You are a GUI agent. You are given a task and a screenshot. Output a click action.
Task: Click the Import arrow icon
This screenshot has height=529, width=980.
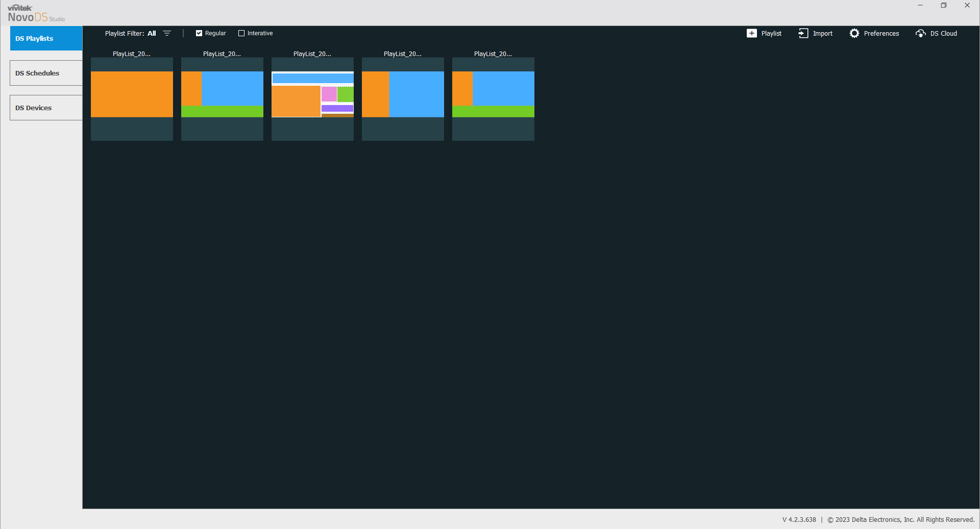pos(803,33)
